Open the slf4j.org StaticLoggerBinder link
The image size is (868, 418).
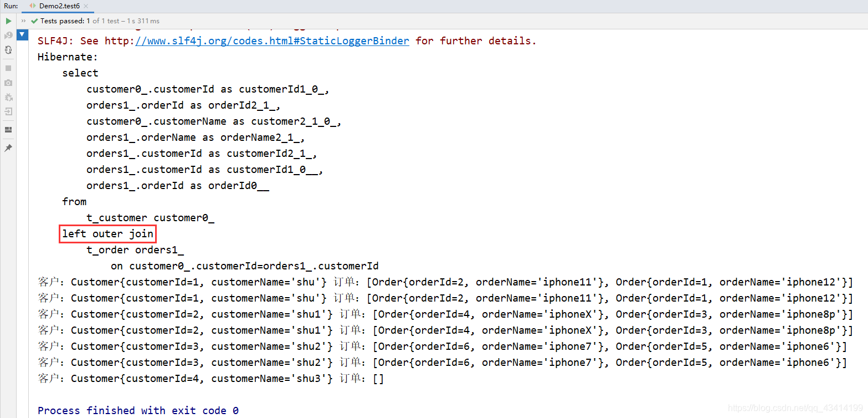click(271, 41)
